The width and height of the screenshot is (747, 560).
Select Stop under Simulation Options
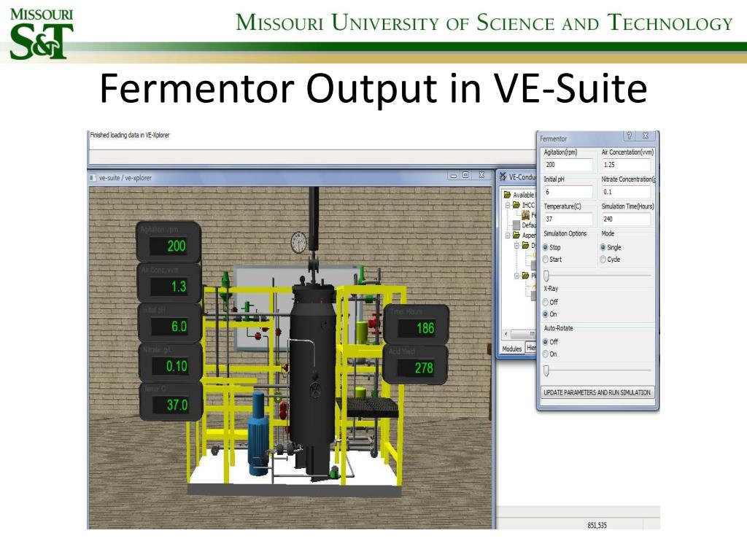(546, 247)
